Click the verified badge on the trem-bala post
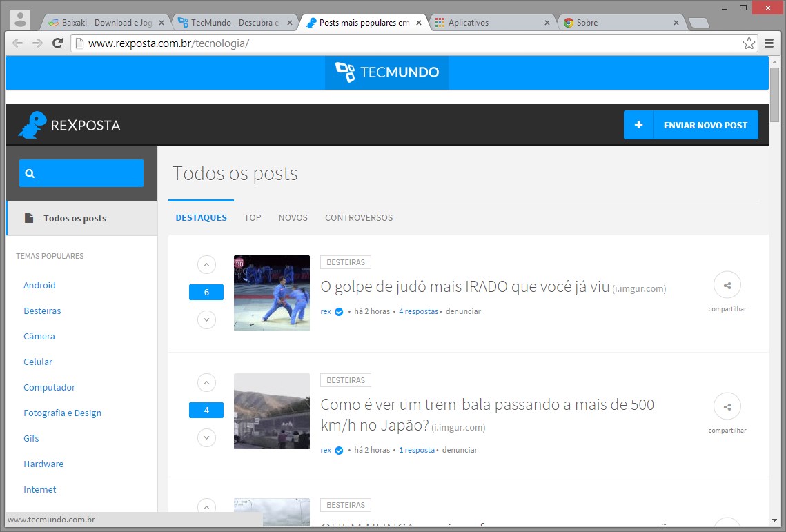Image resolution: width=786 pixels, height=532 pixels. point(339,451)
